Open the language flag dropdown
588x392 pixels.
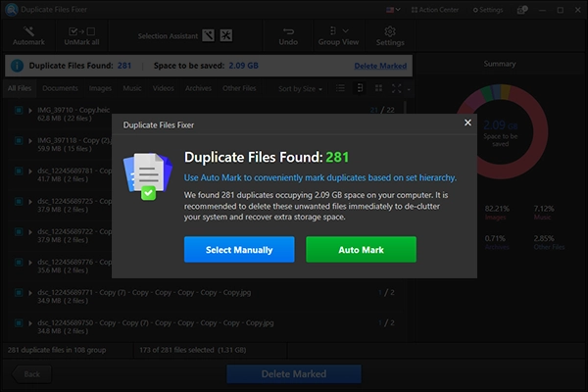click(393, 10)
